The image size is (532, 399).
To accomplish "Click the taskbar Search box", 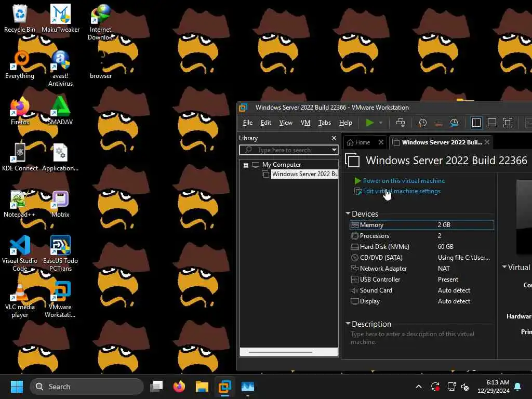I will [x=87, y=387].
